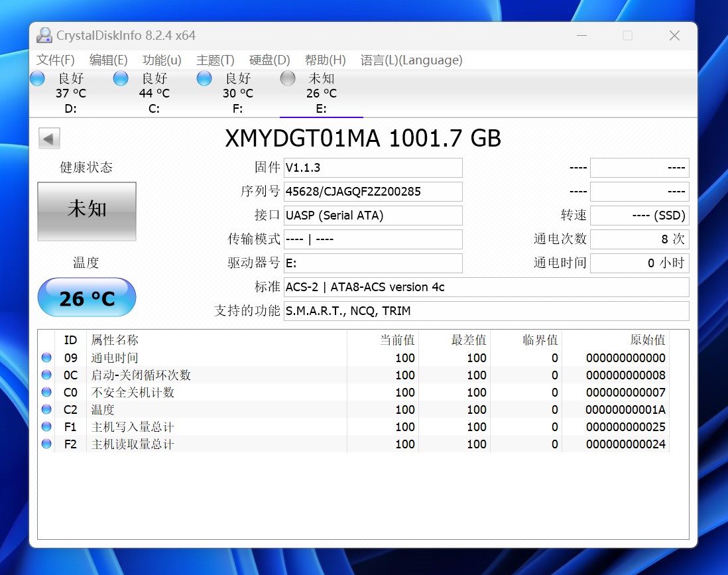Click the serial number field

pyautogui.click(x=373, y=192)
